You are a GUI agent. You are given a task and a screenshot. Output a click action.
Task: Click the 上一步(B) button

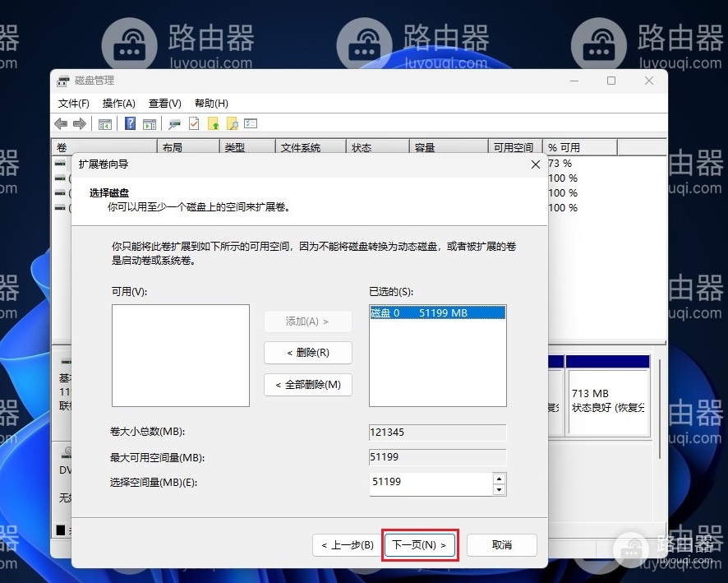click(x=348, y=545)
